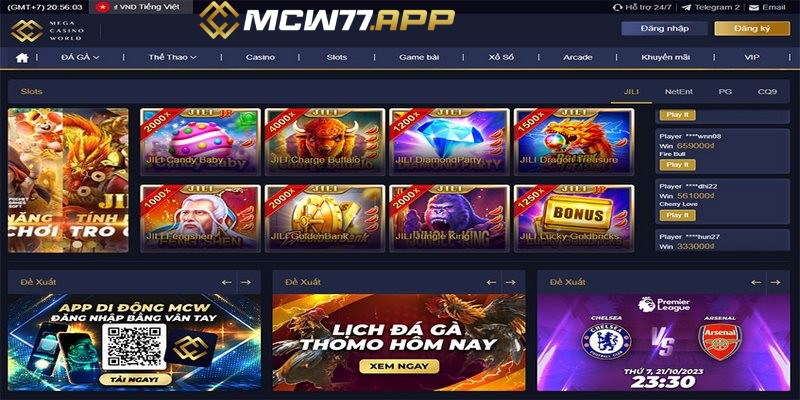
Task: Open the JILI Charge Buffalo game thumbnail
Action: pyautogui.click(x=324, y=141)
